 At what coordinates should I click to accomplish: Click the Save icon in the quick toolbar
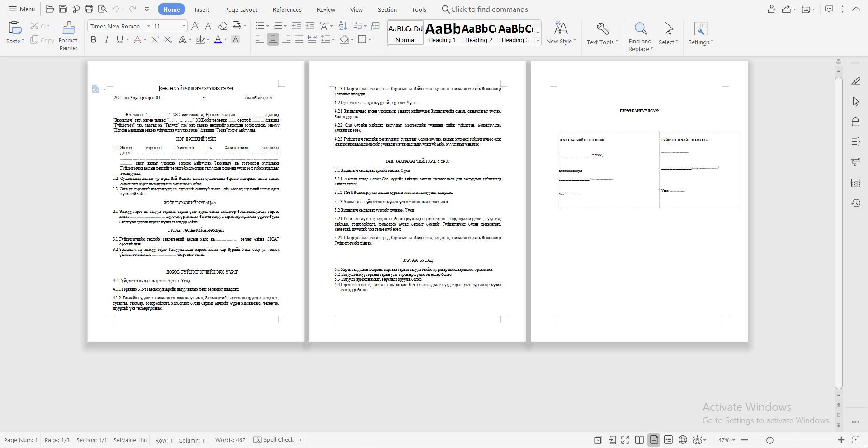pos(63,9)
